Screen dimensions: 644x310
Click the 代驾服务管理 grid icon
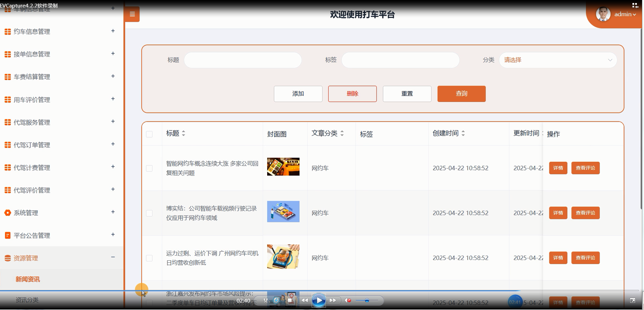[x=7, y=122]
